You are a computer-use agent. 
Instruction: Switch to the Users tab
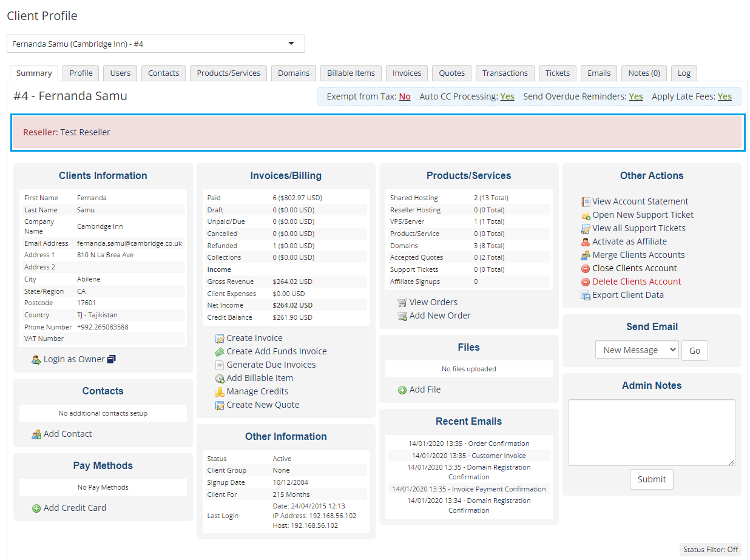click(120, 73)
